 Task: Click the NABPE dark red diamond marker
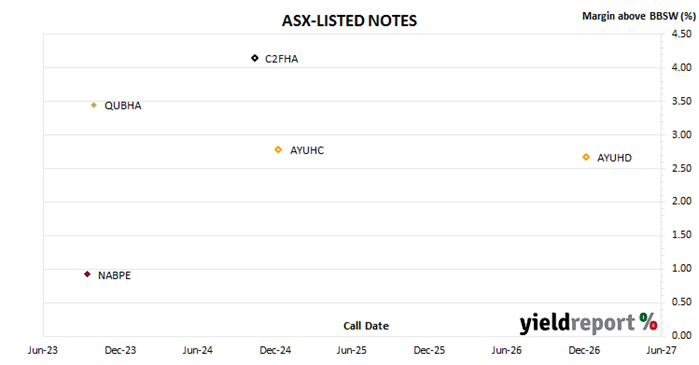click(87, 274)
